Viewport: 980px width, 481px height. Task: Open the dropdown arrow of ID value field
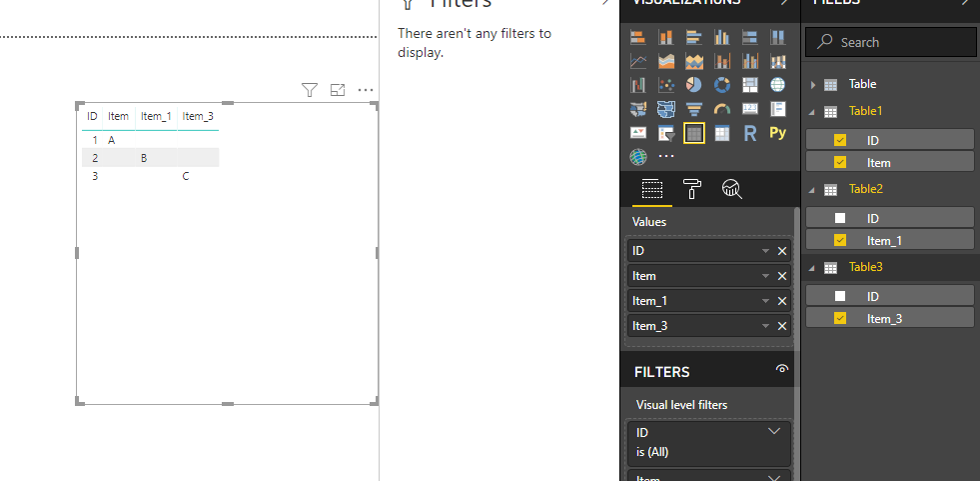765,251
